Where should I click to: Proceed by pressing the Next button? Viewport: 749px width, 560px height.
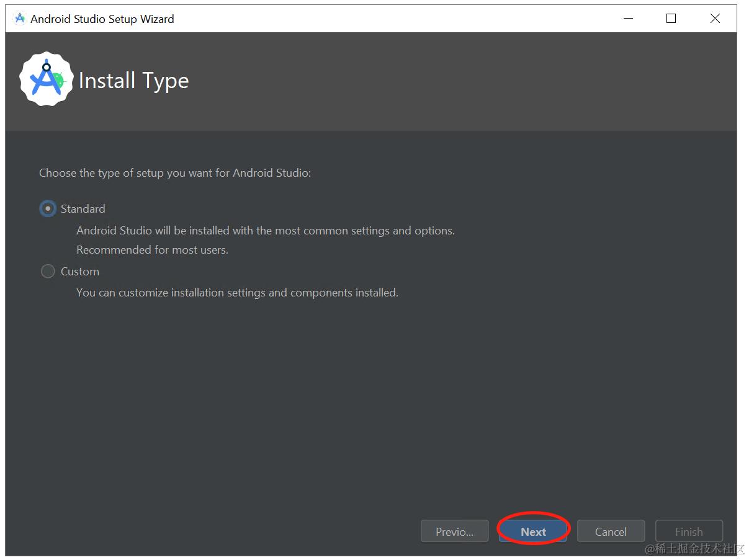click(533, 531)
